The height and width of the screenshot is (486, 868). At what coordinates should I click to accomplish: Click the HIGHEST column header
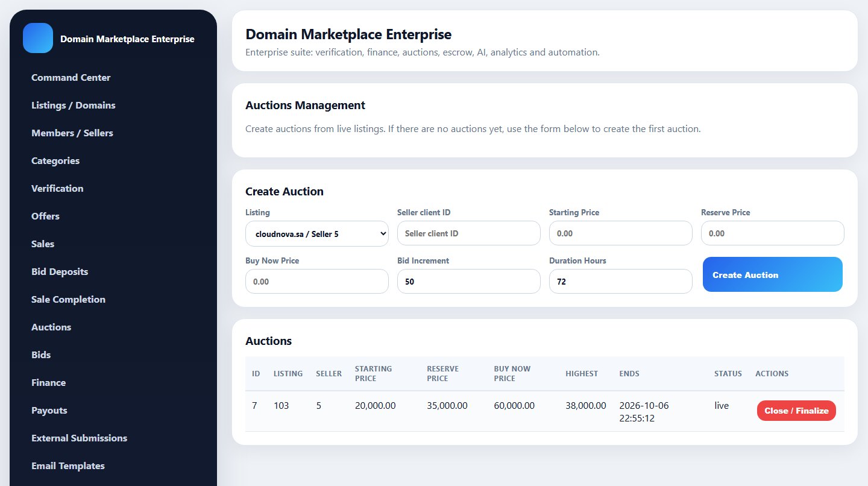(x=582, y=373)
